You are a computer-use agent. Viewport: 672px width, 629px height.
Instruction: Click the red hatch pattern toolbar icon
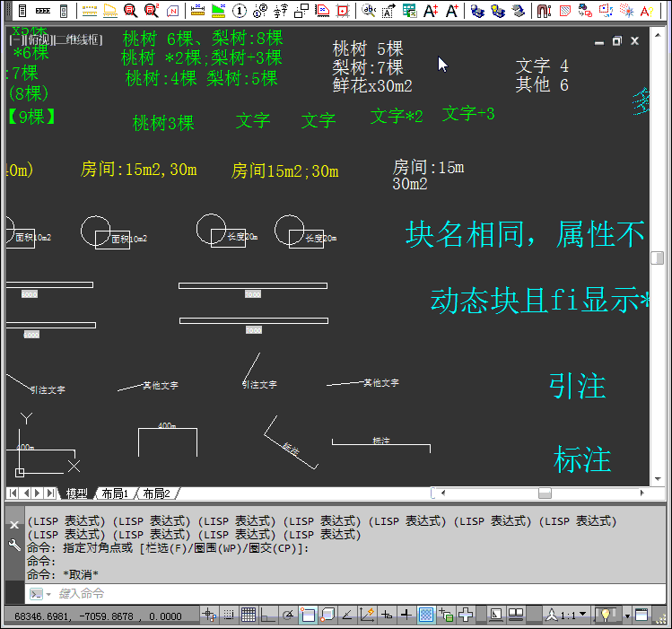pos(565,11)
